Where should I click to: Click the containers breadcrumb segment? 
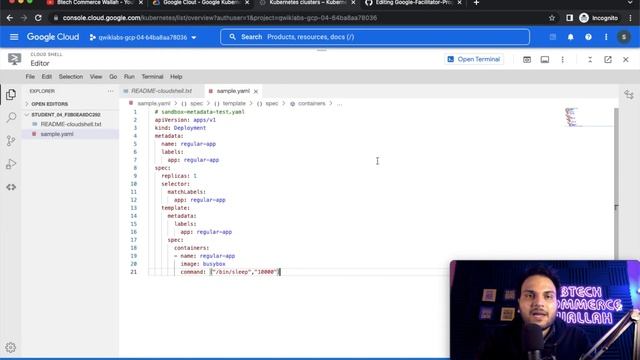tap(311, 104)
